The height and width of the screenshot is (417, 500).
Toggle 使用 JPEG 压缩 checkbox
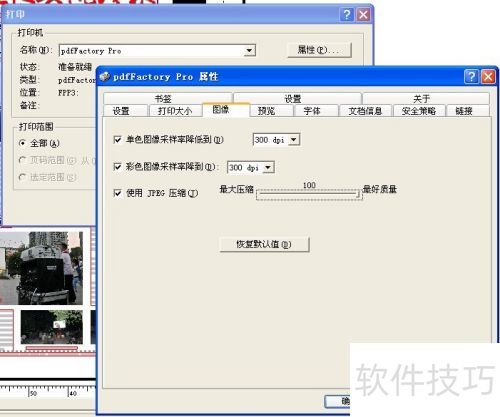(117, 193)
